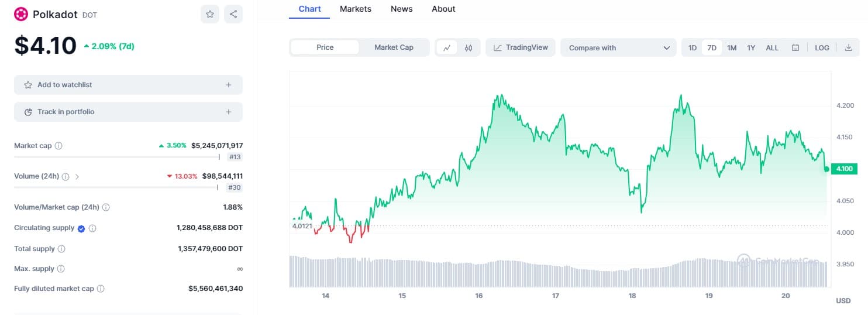Click the Market cap info icon
868x315 pixels.
[x=58, y=146]
